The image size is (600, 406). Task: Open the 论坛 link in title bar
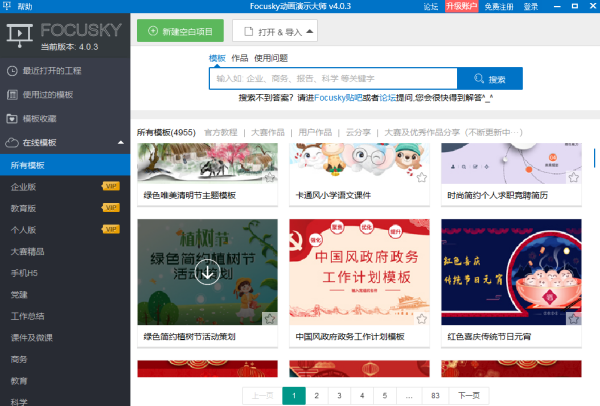[431, 7]
